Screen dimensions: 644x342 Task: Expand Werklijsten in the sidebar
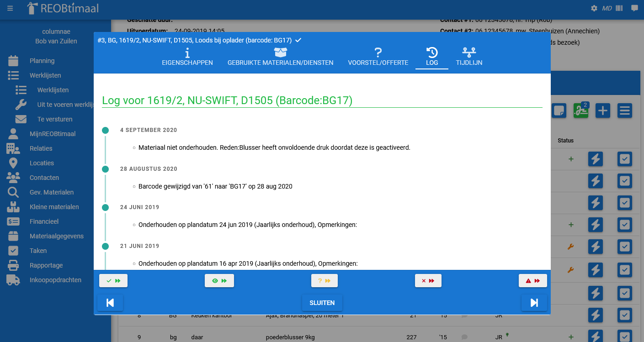45,75
